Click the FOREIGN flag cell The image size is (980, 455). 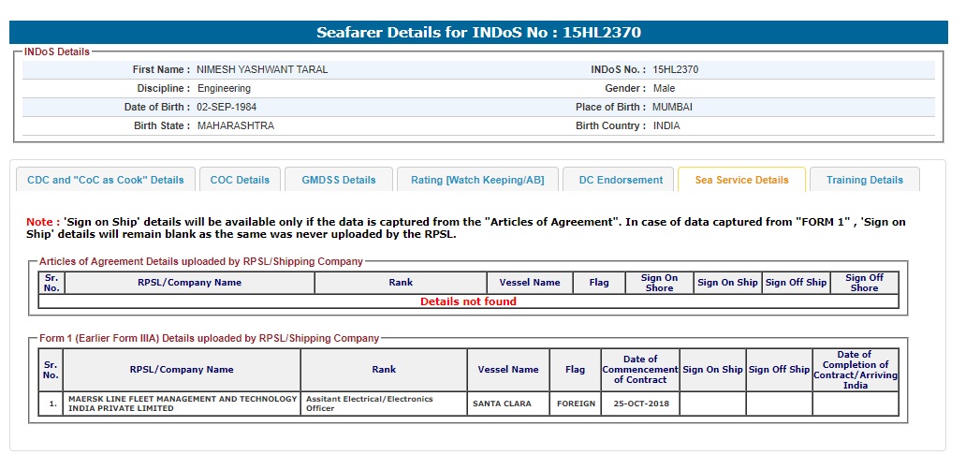[575, 404]
